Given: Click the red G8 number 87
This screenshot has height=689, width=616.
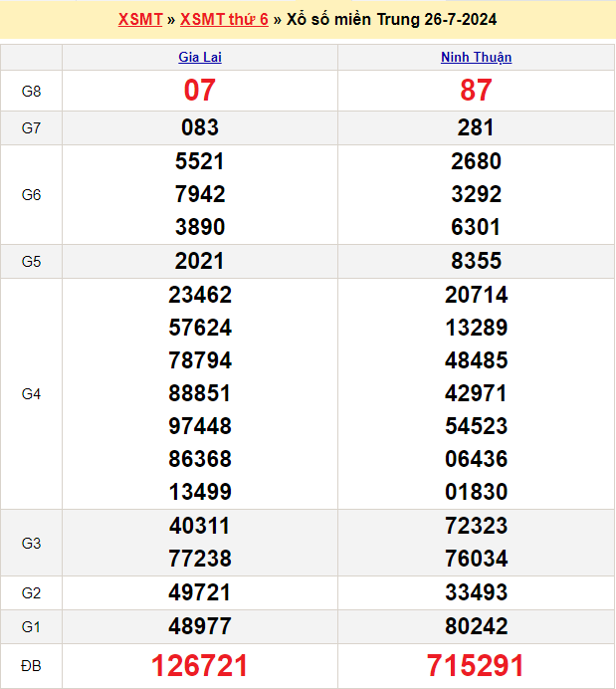Looking at the screenshot, I should tap(476, 91).
